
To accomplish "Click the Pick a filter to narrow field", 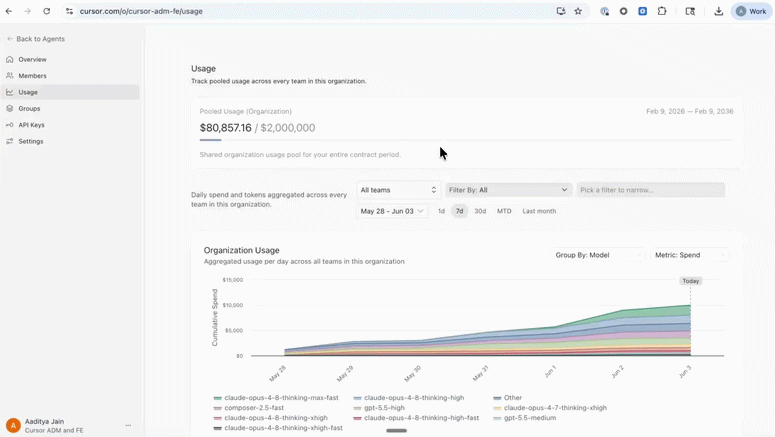I will pyautogui.click(x=650, y=190).
